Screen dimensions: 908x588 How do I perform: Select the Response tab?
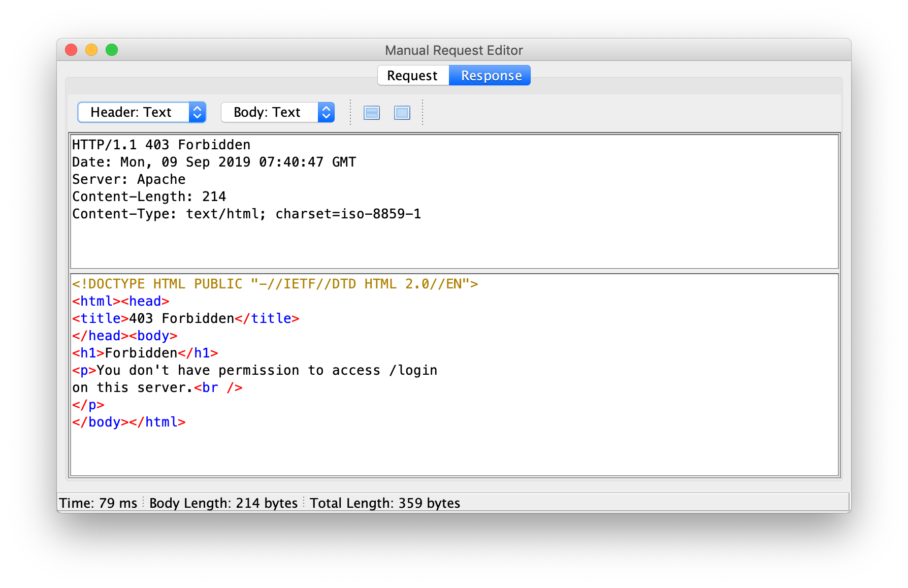pos(489,75)
